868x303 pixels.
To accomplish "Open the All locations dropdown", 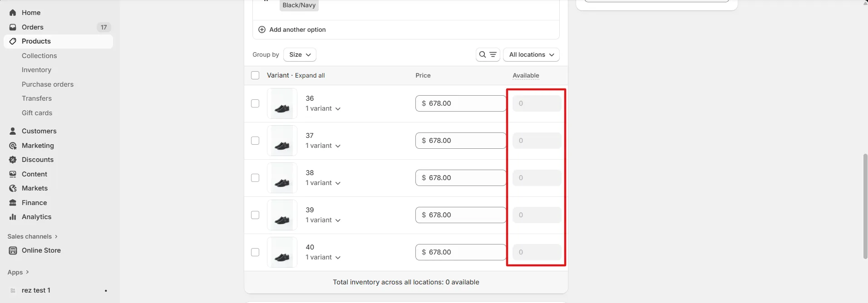I will point(531,54).
